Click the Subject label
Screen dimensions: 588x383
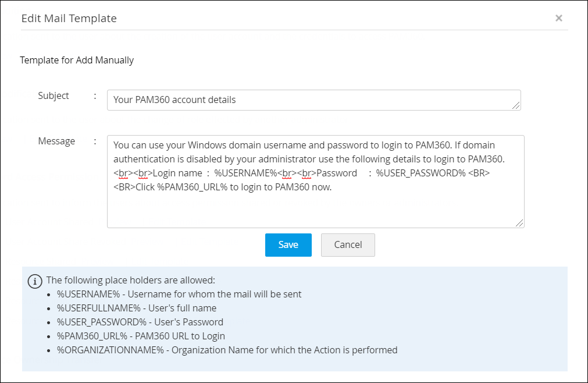pyautogui.click(x=54, y=95)
